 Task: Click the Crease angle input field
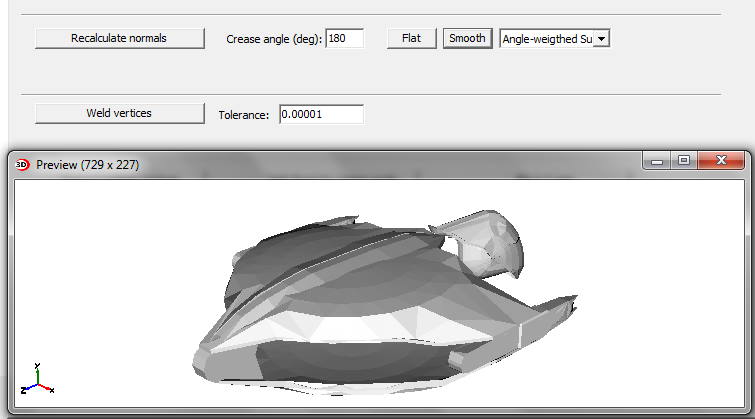pyautogui.click(x=344, y=39)
